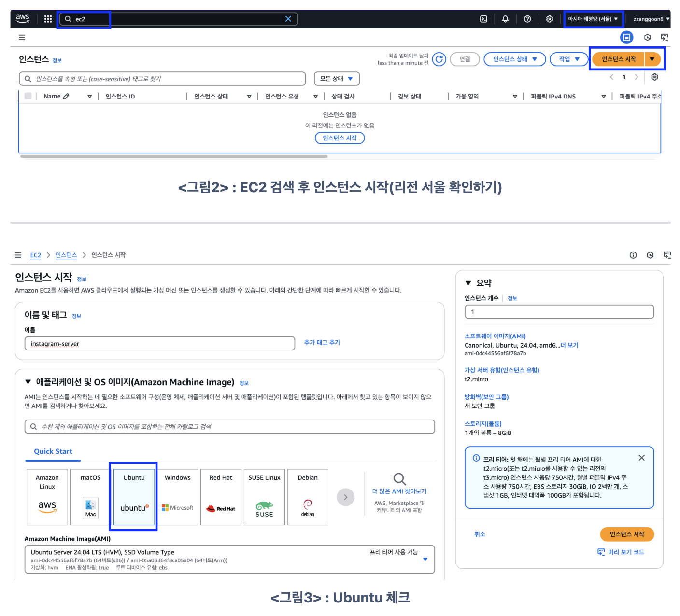
Task: Click the horizontal scrollbar under instance table
Action: pos(174,156)
